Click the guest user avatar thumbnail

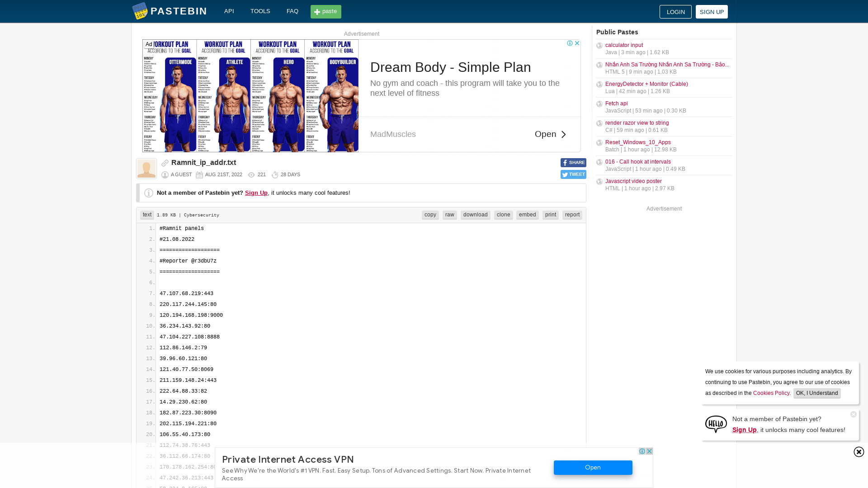tap(146, 169)
